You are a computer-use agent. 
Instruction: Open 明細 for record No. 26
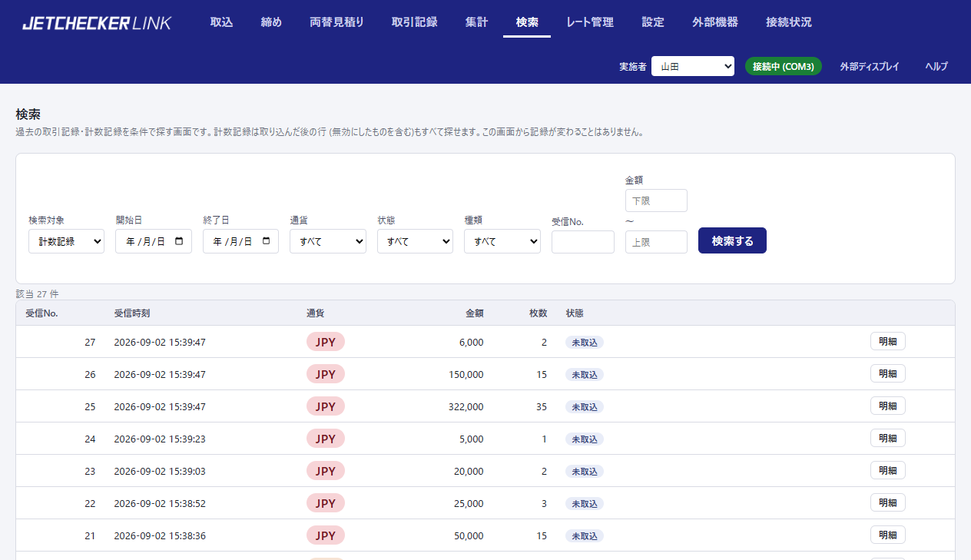point(888,374)
